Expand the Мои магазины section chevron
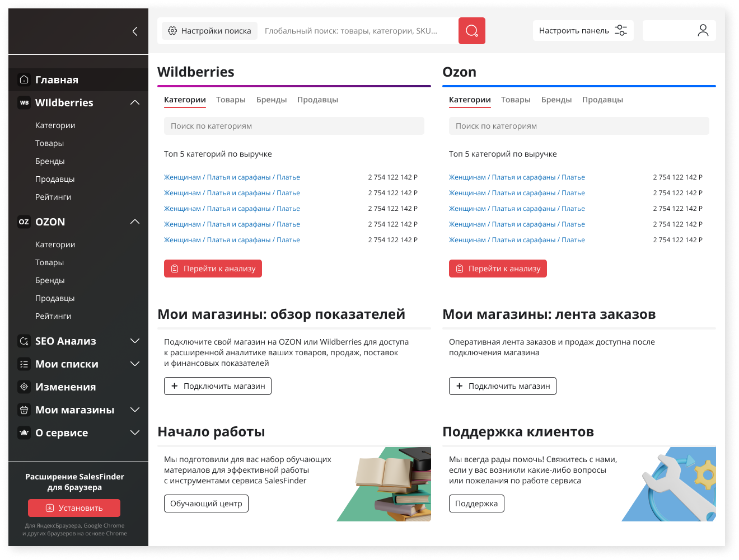 [135, 410]
